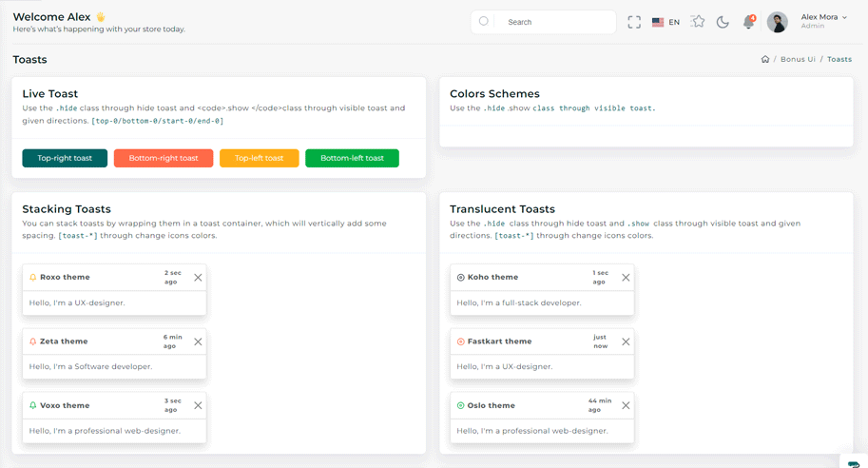Dismiss the Roxo theme toast
This screenshot has width=868, height=468.
coord(198,278)
